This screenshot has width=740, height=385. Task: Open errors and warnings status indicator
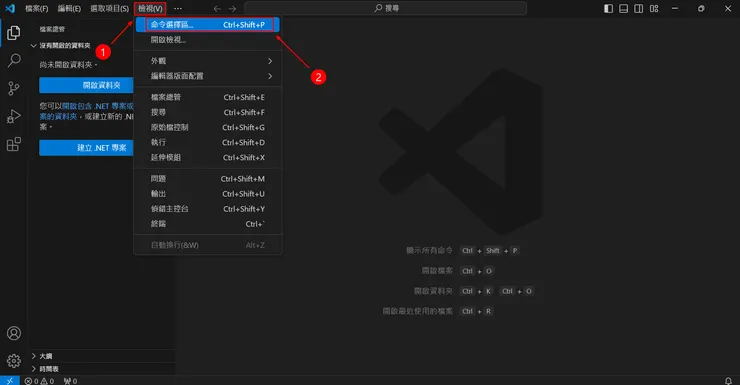point(40,381)
